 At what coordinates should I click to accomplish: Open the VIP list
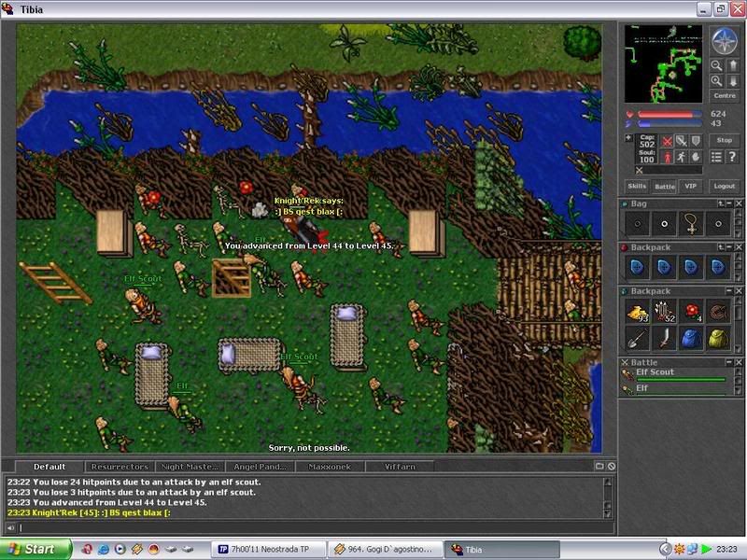click(691, 186)
